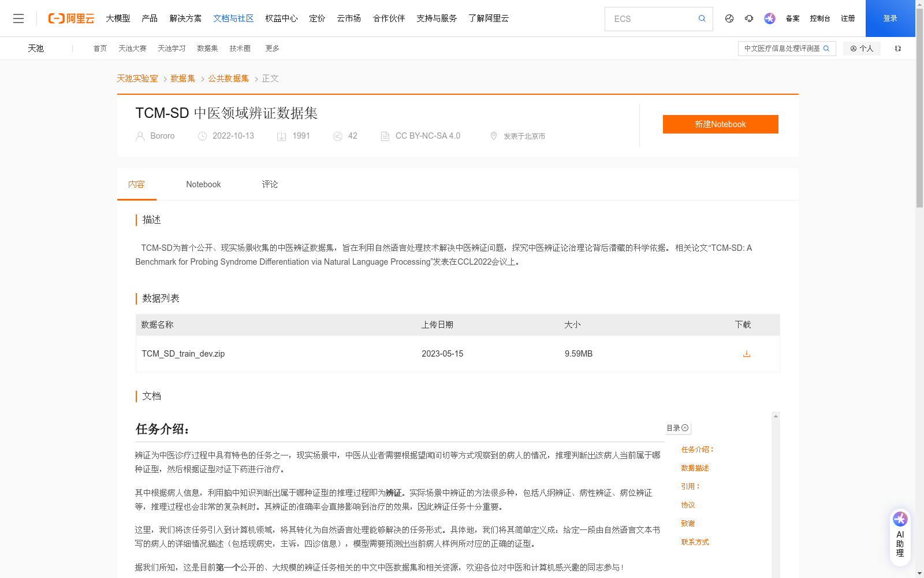This screenshot has width=924, height=578.
Task: Click the download icon for TCM_SD_train_dev.zip
Action: [x=747, y=354]
